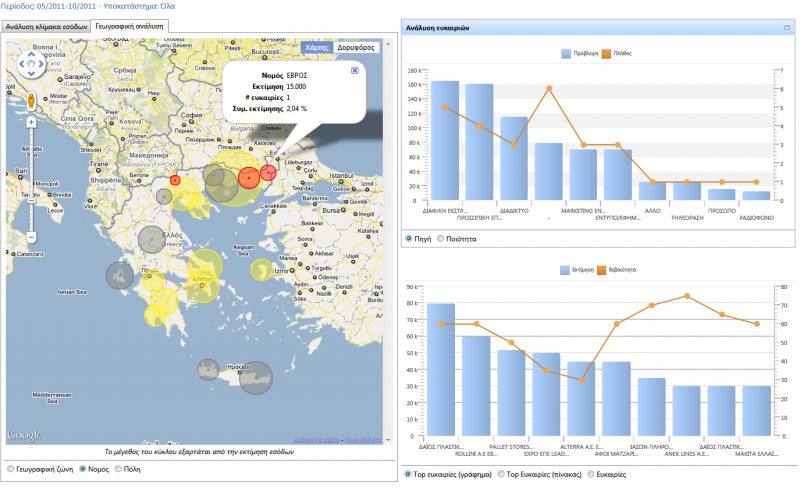Image resolution: width=800 pixels, height=489 pixels.
Task: Click the 'Συμ. εκτίμησης 2,04 %' row
Action: (269, 109)
